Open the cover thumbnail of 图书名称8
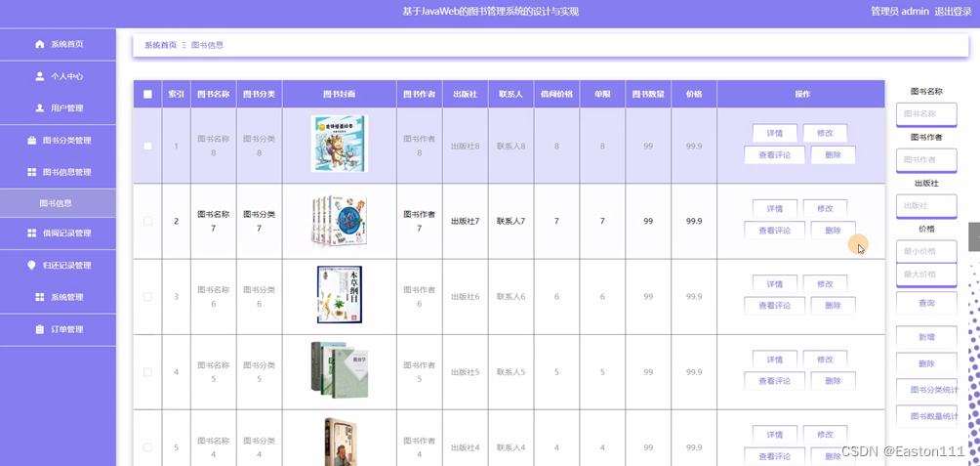Viewport: 980px width, 466px height. 340,144
